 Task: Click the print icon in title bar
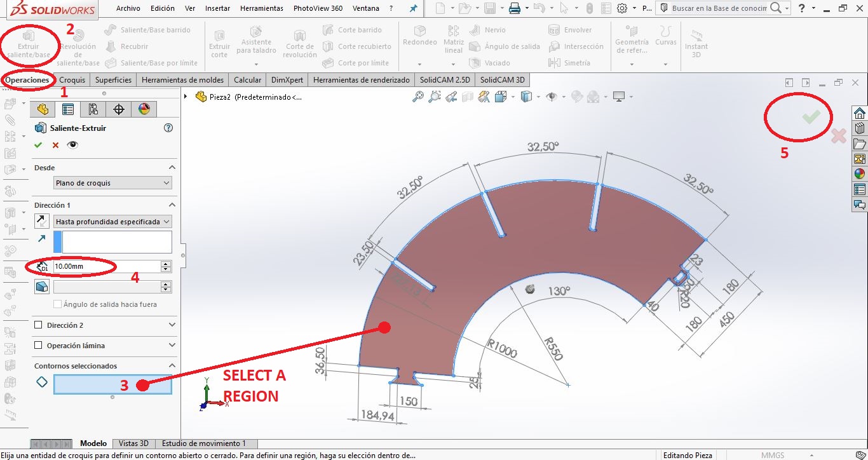pyautogui.click(x=515, y=8)
